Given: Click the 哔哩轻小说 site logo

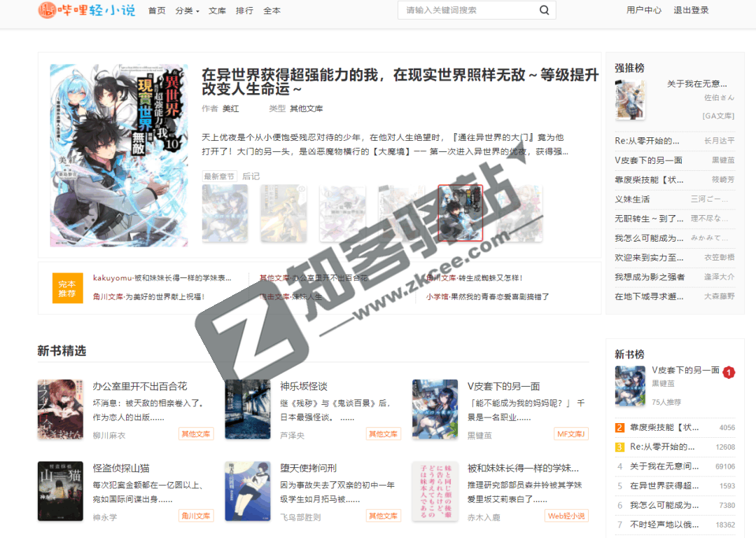Looking at the screenshot, I should pos(85,11).
